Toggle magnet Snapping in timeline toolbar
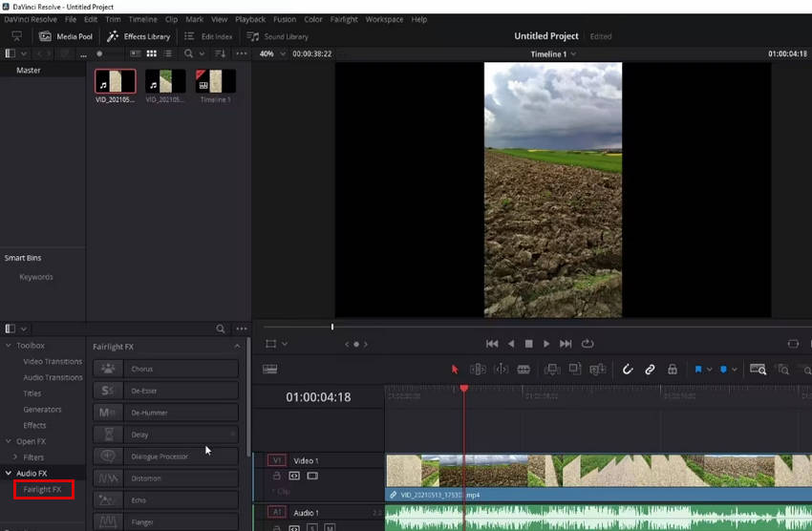 (x=628, y=370)
